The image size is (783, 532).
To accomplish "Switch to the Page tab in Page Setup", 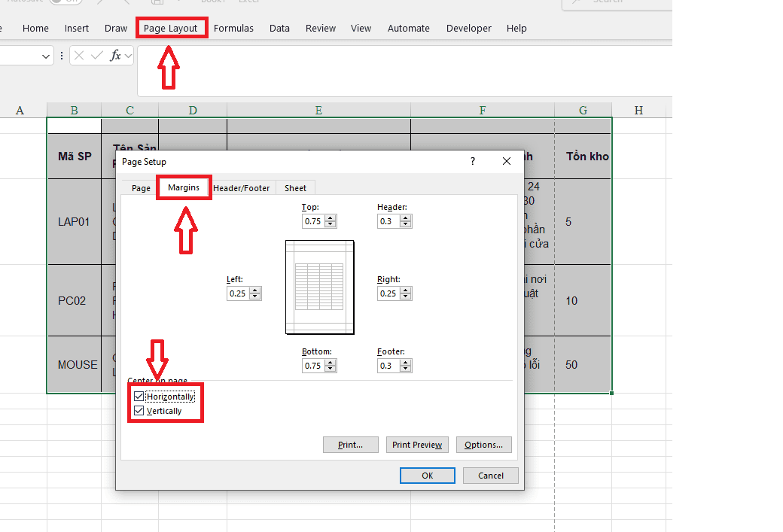I will click(x=141, y=188).
